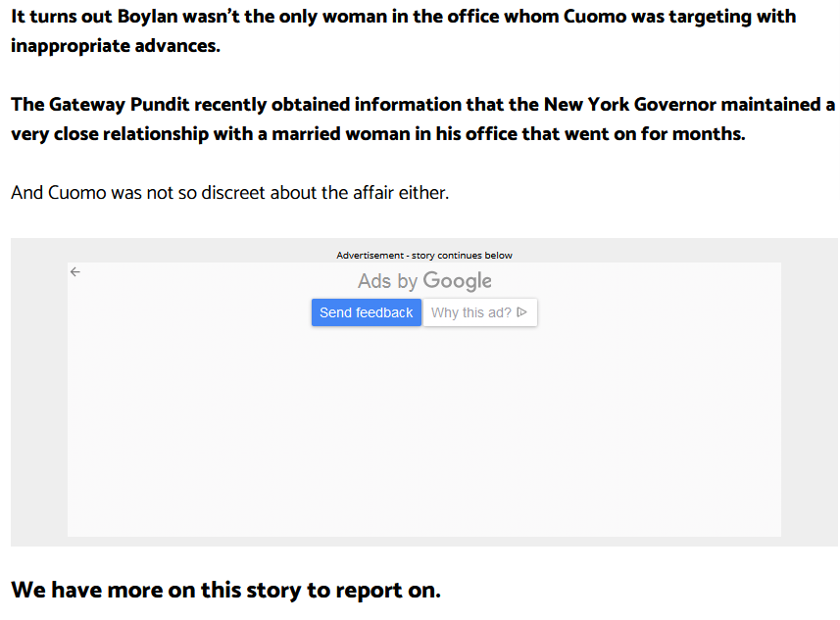The image size is (840, 620).
Task: Click the Send feedback button
Action: click(367, 312)
